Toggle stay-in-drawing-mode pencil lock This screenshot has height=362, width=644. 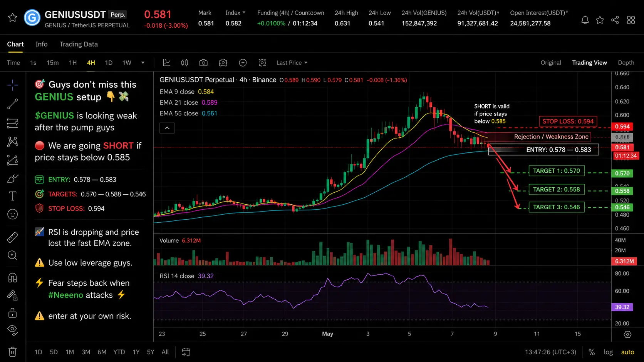13,295
